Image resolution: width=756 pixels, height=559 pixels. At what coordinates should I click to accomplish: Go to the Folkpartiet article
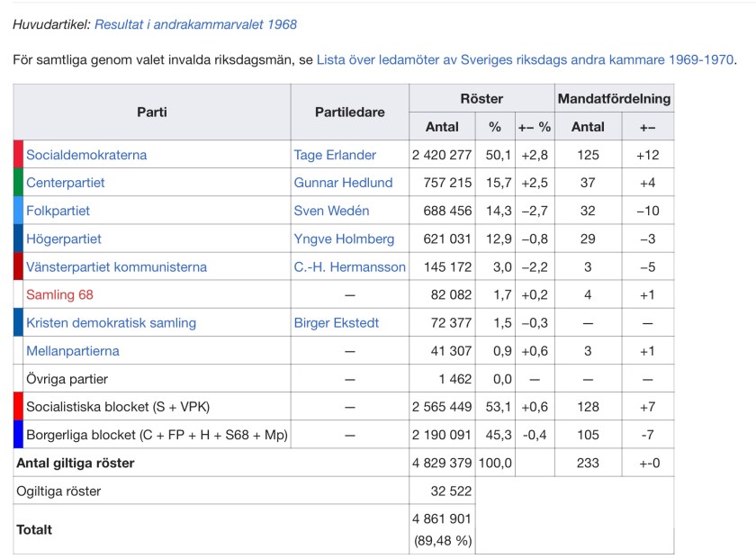(x=58, y=211)
